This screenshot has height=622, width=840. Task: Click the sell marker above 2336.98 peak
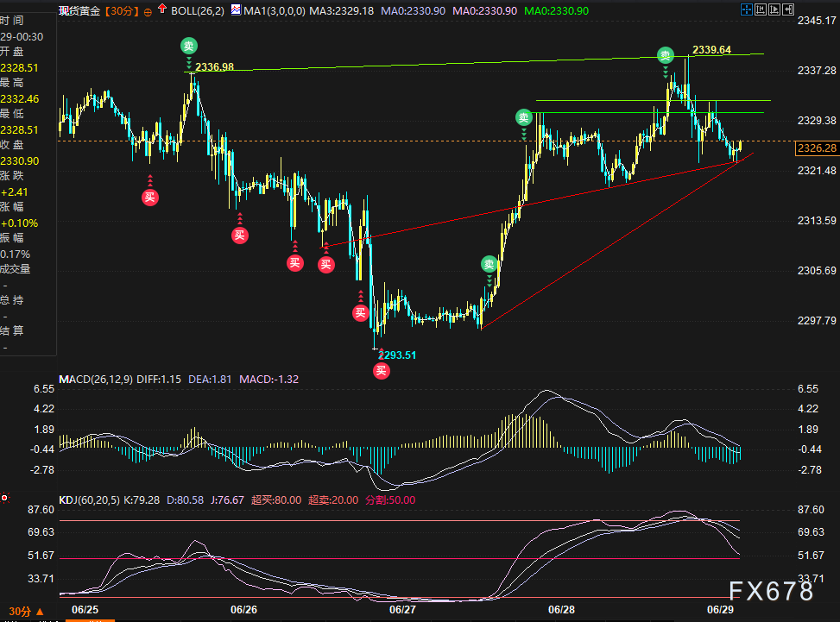(188, 46)
